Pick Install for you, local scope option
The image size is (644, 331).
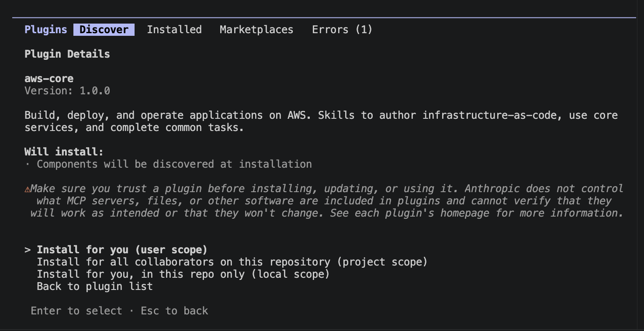click(x=183, y=274)
